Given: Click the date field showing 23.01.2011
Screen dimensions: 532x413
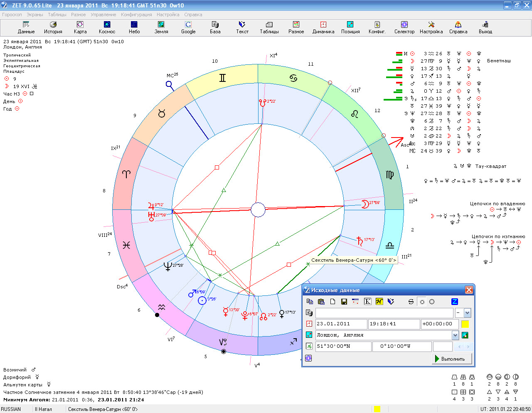Looking at the screenshot, I should point(341,324).
